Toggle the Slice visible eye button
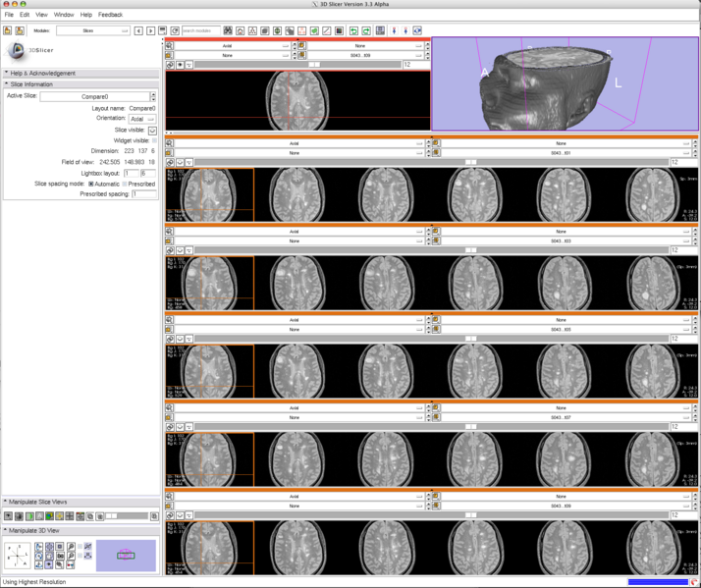 pyautogui.click(x=152, y=130)
